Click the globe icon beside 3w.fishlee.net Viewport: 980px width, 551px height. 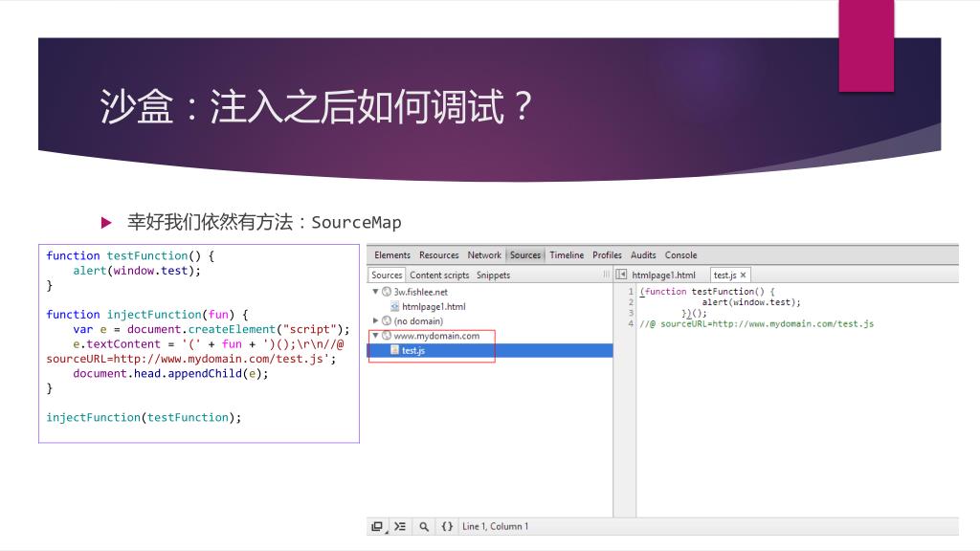tap(387, 292)
